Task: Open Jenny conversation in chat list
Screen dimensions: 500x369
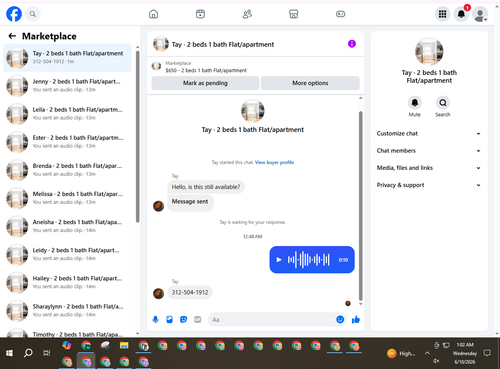Action: coord(67,86)
